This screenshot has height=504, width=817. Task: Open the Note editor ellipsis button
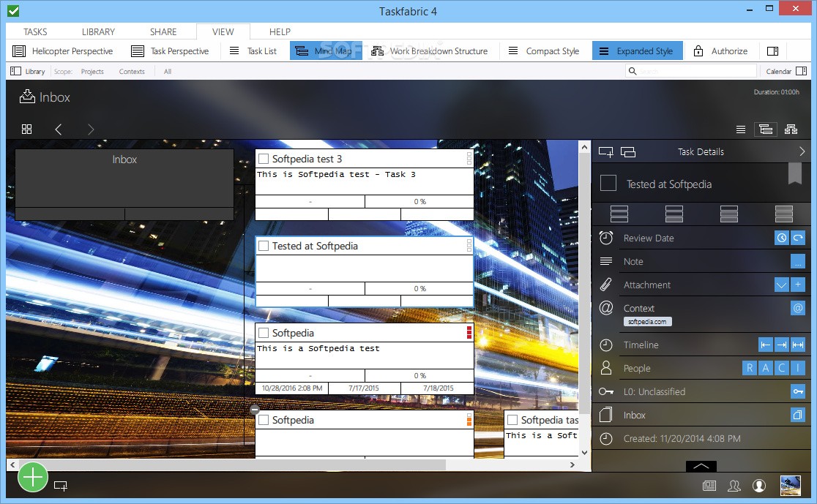[x=798, y=261]
